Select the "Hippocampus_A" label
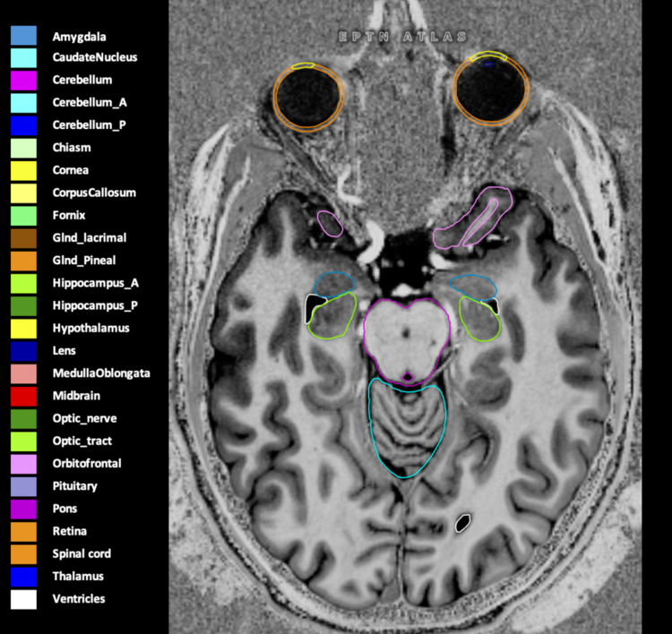Screen dimensions: 672x634 tap(96, 284)
